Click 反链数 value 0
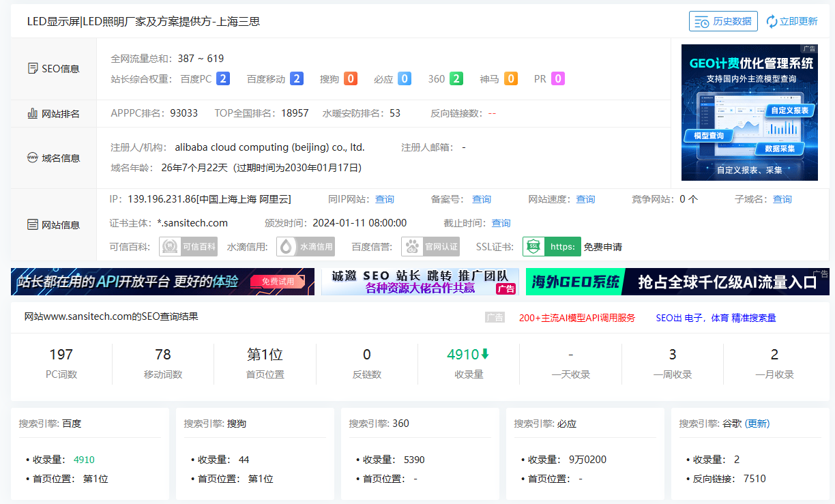This screenshot has width=835, height=504. point(366,355)
